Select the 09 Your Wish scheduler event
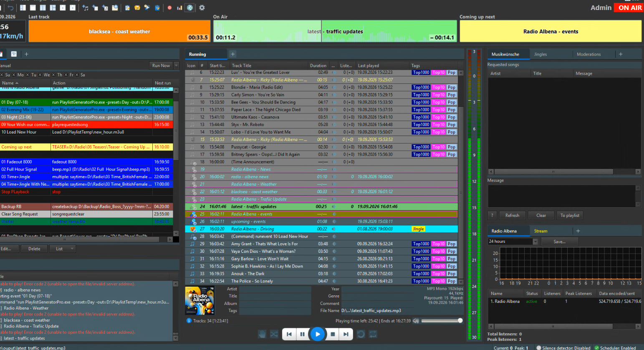Screen dimensions: 644x350 coord(86,124)
